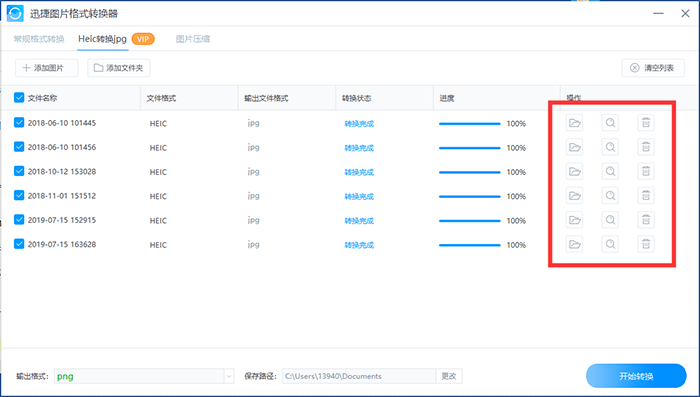
Task: Click 清空列表 button
Action: [x=653, y=68]
